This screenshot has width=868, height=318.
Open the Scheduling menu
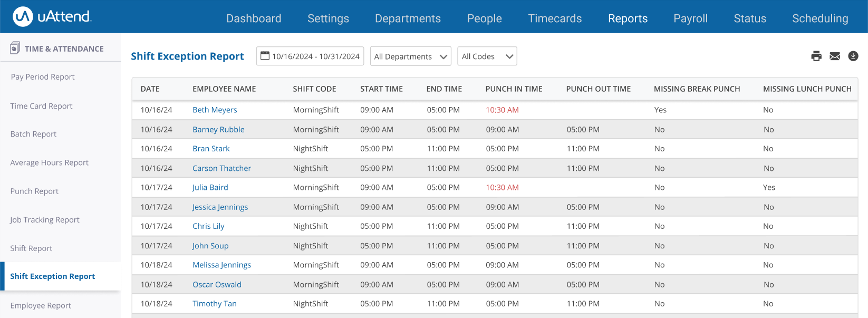(820, 18)
